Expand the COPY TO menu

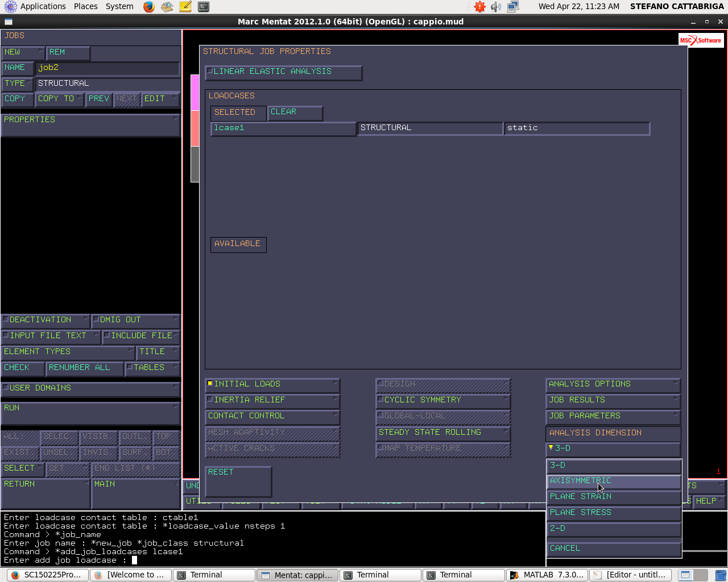click(59, 99)
